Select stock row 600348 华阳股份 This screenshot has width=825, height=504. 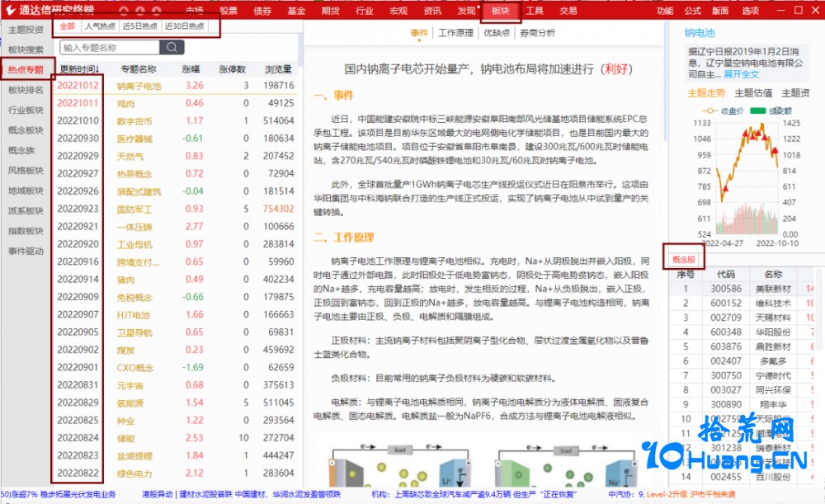point(742,332)
